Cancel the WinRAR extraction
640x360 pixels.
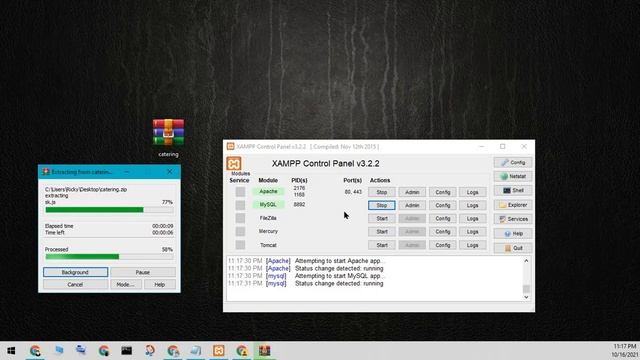coord(76,284)
